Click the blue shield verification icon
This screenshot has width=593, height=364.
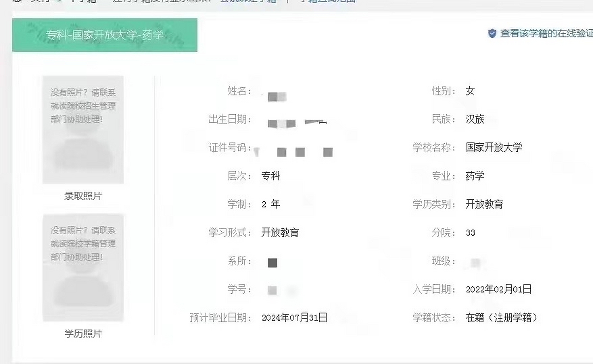point(492,34)
